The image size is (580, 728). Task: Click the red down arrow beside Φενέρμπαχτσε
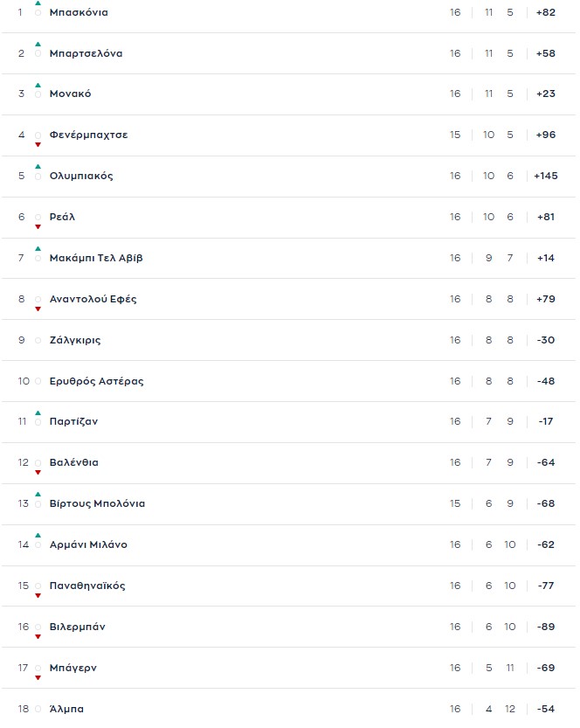[x=38, y=145]
